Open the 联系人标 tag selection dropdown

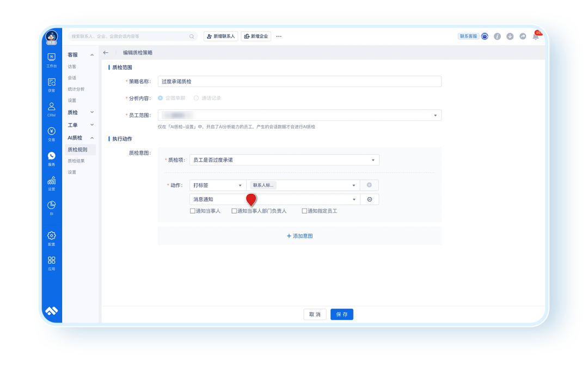[x=303, y=185]
